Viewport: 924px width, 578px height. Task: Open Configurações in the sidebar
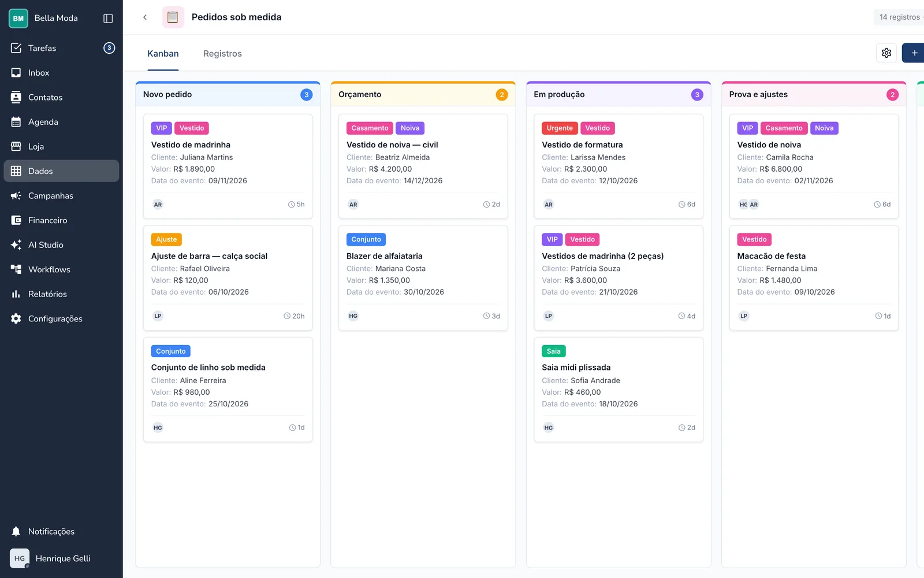tap(61, 318)
